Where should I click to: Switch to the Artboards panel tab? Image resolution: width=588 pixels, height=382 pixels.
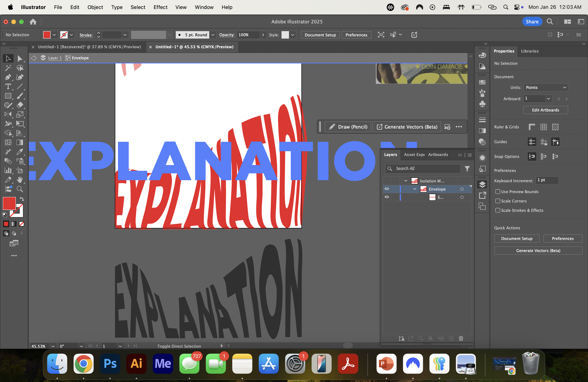[438, 155]
